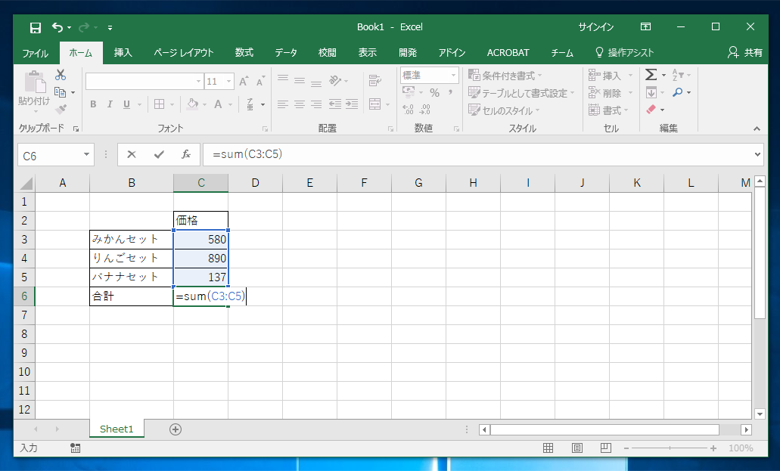
Task: Toggle Underline formatting
Action: click(x=126, y=104)
